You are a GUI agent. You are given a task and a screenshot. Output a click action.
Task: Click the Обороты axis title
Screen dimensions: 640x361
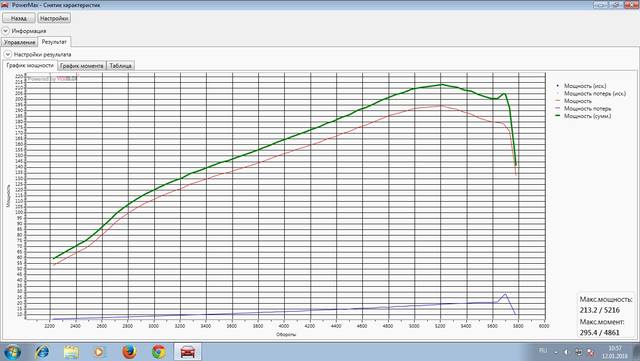pyautogui.click(x=286, y=334)
